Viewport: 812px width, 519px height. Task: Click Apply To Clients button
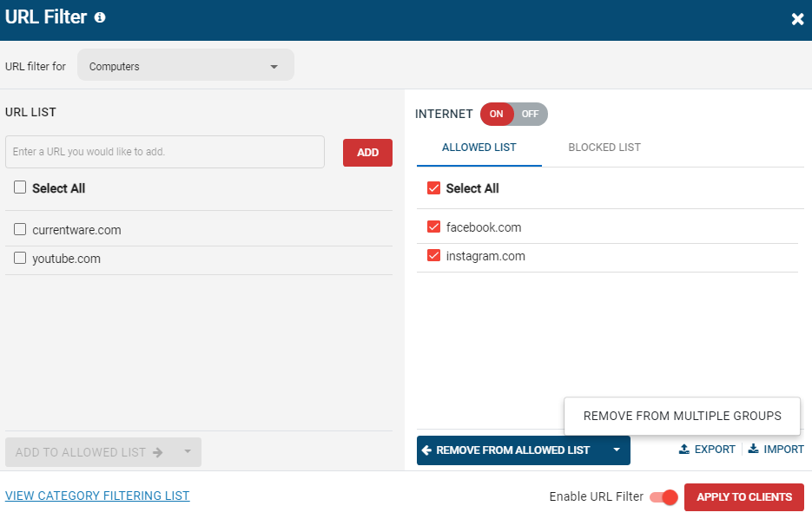744,497
